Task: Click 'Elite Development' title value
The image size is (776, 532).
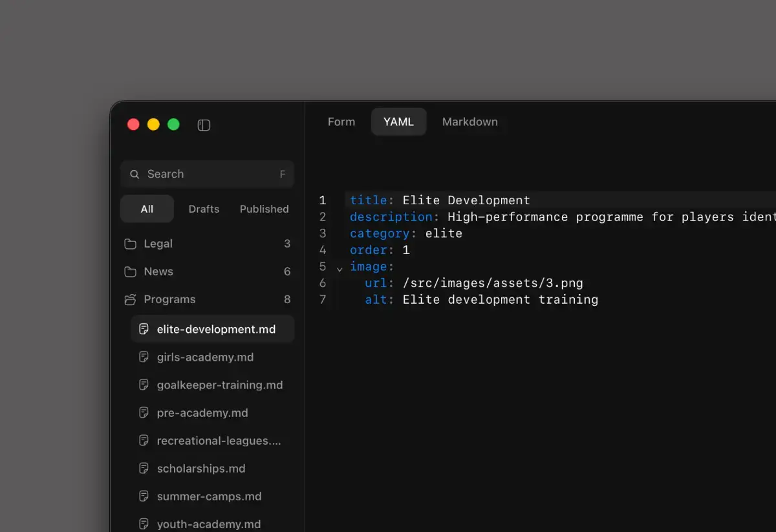Action: (466, 200)
